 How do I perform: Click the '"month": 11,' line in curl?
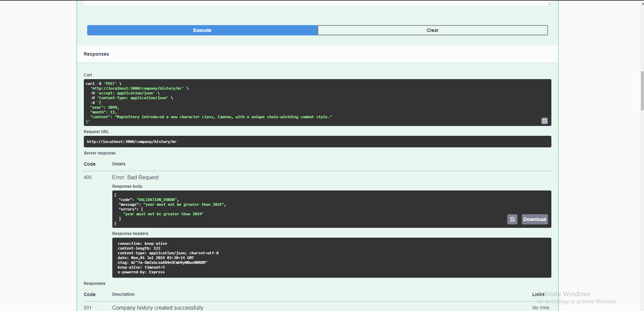(103, 112)
